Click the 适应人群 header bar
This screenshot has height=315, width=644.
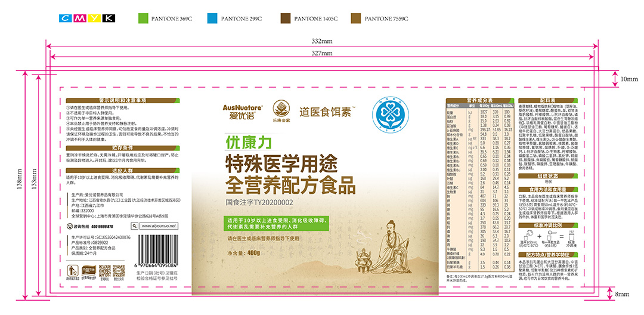[x=123, y=171]
